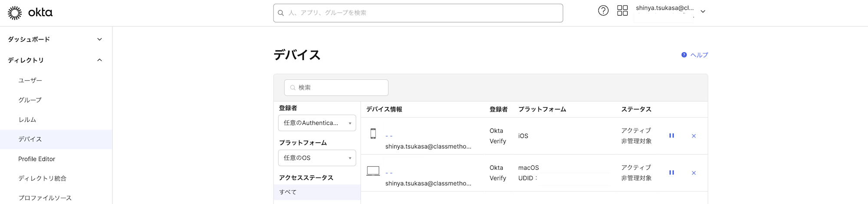Click the phone icon for the iOS device
This screenshot has width=868, height=204.
click(x=373, y=134)
